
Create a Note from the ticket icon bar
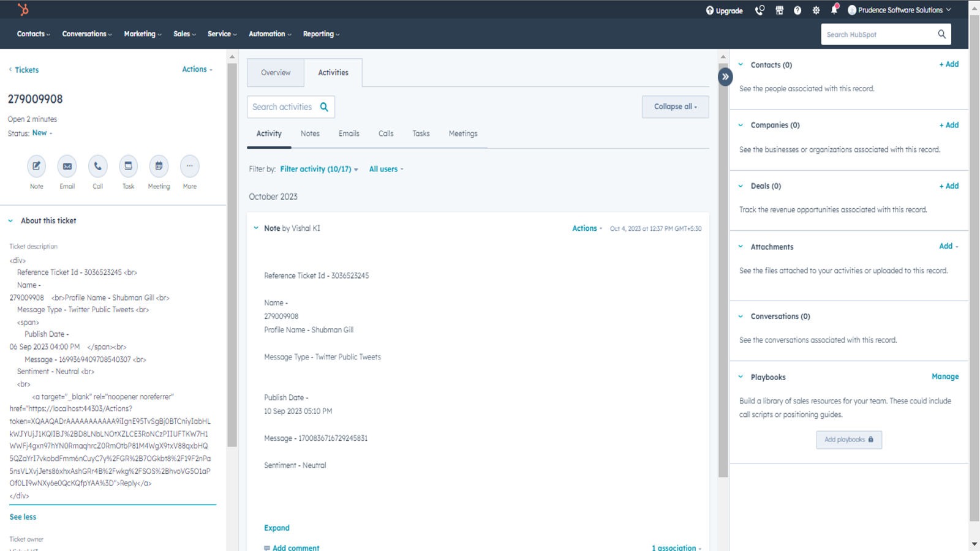pos(36,166)
